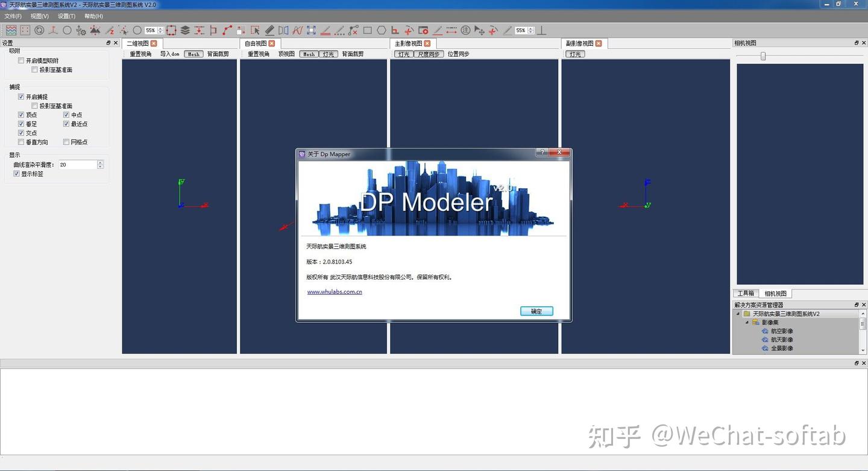Select the rectangle drawing tool
The height and width of the screenshot is (471, 868).
coord(368,30)
